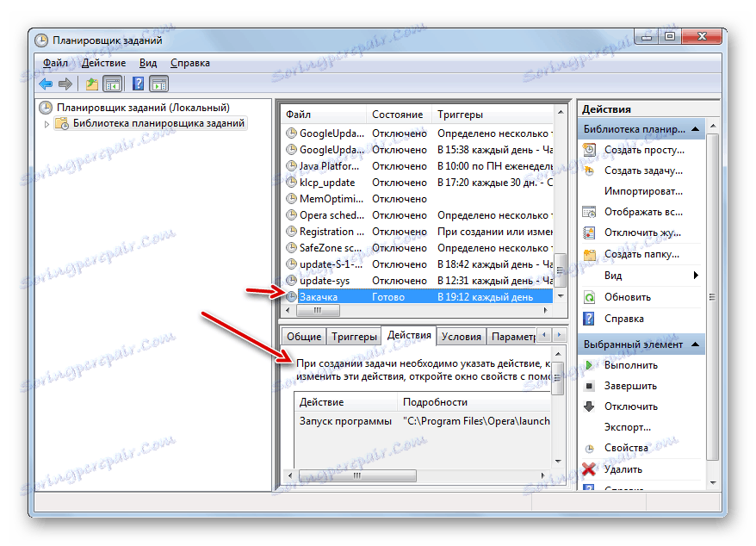Click the Свойства clock icon
This screenshot has height=546, width=756.
click(589, 449)
